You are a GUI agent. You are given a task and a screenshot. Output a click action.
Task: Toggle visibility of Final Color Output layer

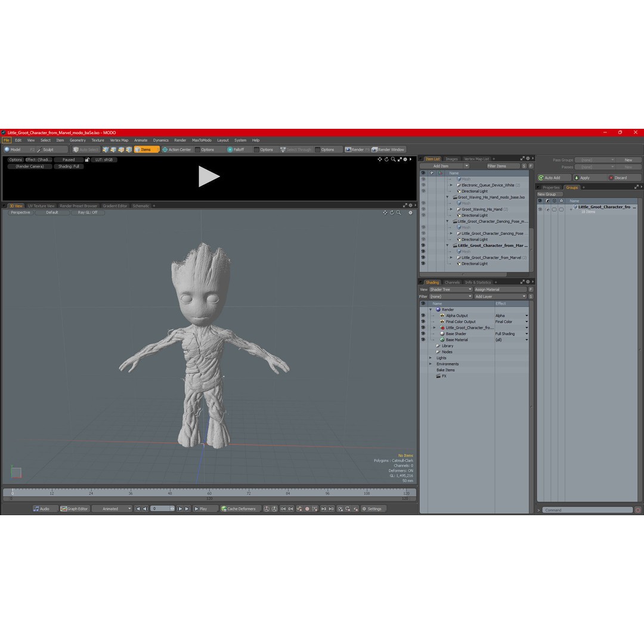point(423,321)
